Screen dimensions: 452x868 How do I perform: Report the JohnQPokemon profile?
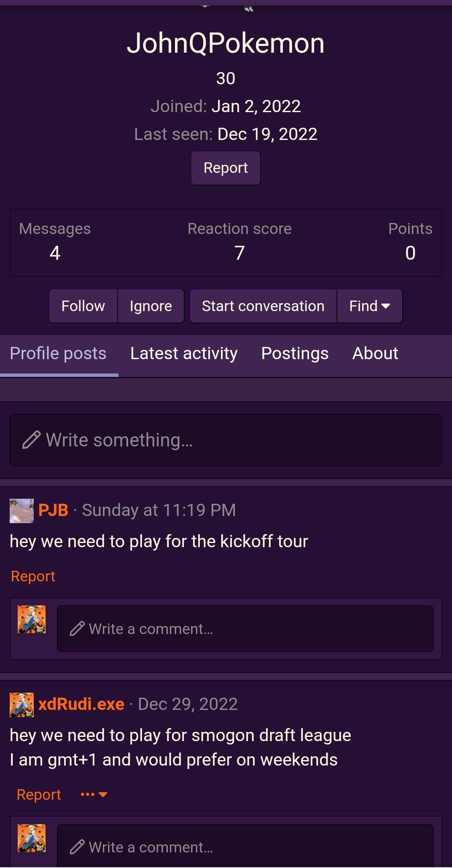[226, 168]
